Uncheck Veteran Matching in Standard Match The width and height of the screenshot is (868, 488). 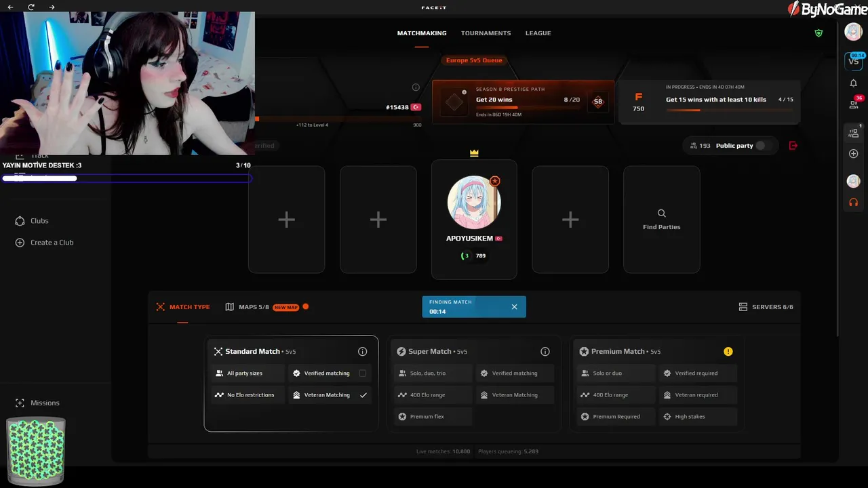click(363, 394)
